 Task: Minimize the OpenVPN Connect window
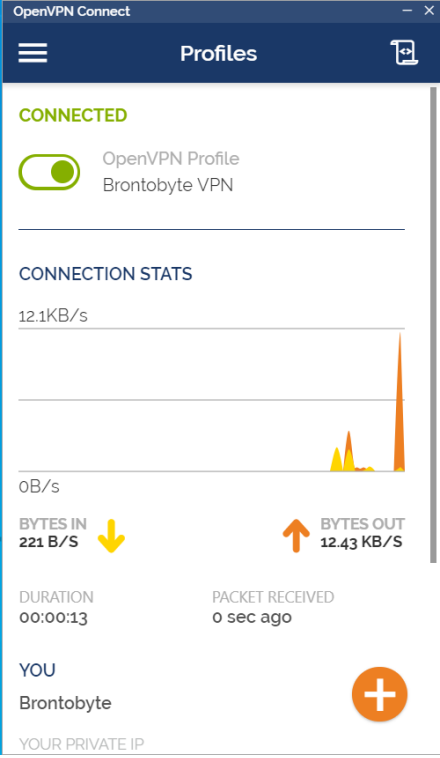point(408,11)
